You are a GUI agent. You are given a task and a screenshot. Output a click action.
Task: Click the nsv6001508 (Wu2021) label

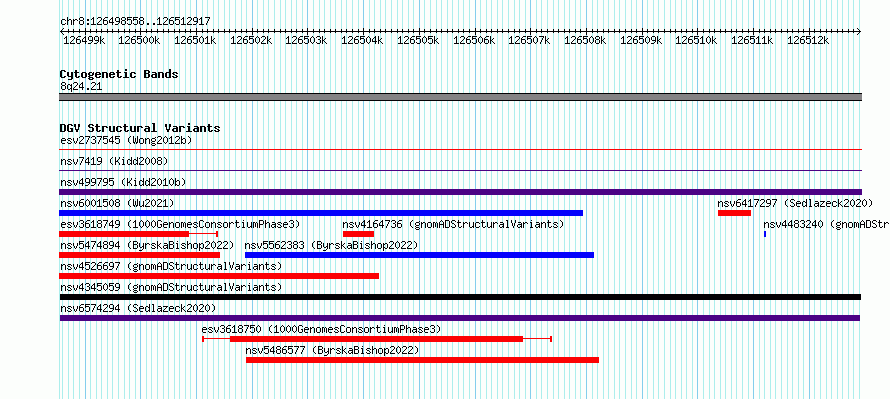[117, 203]
